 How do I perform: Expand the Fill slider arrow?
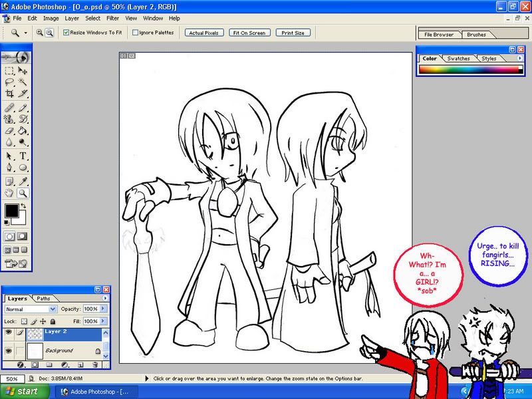[103, 321]
